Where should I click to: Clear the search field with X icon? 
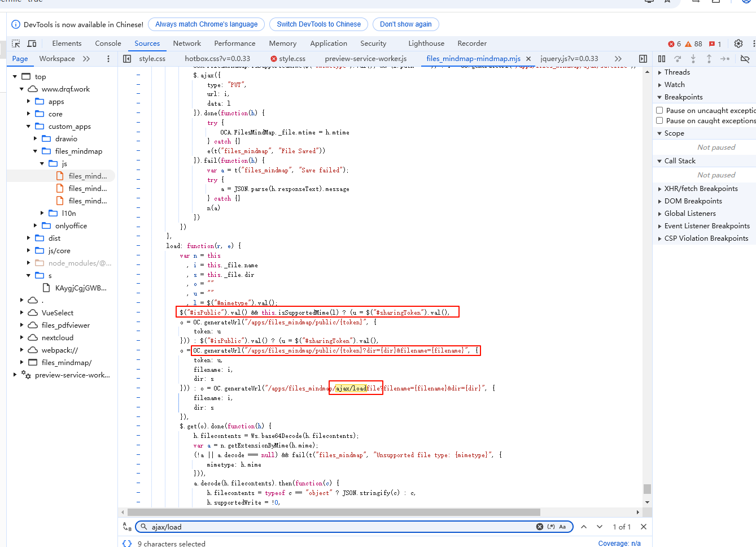click(x=540, y=527)
